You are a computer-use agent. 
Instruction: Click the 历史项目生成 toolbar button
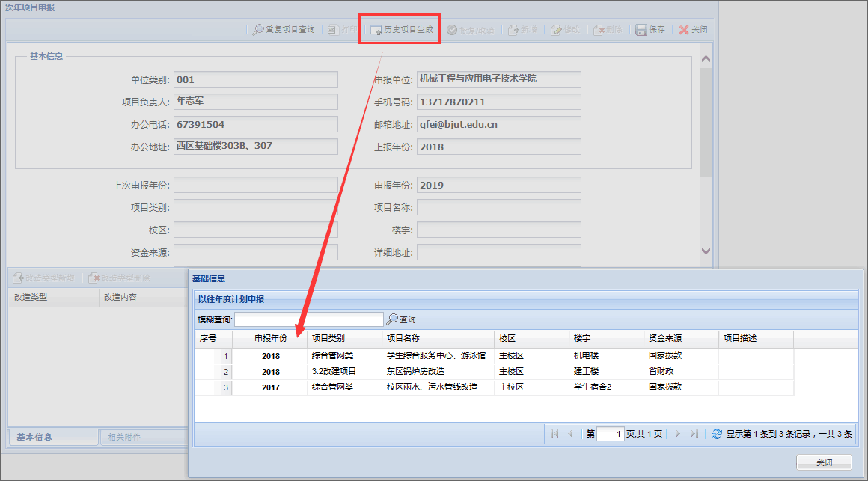point(401,30)
